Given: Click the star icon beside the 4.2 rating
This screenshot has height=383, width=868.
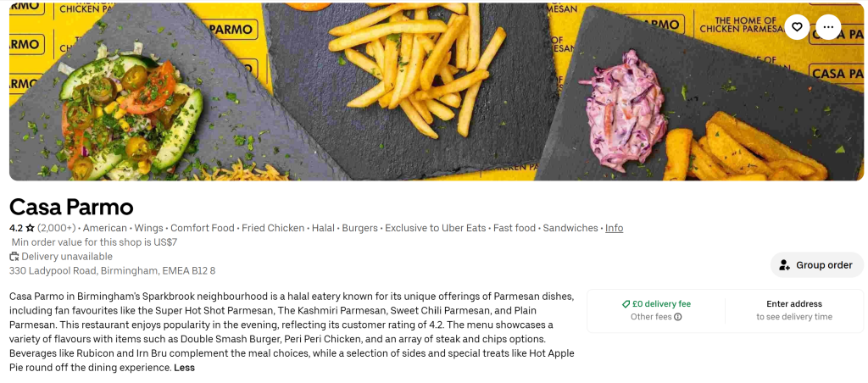Looking at the screenshot, I should (x=30, y=228).
